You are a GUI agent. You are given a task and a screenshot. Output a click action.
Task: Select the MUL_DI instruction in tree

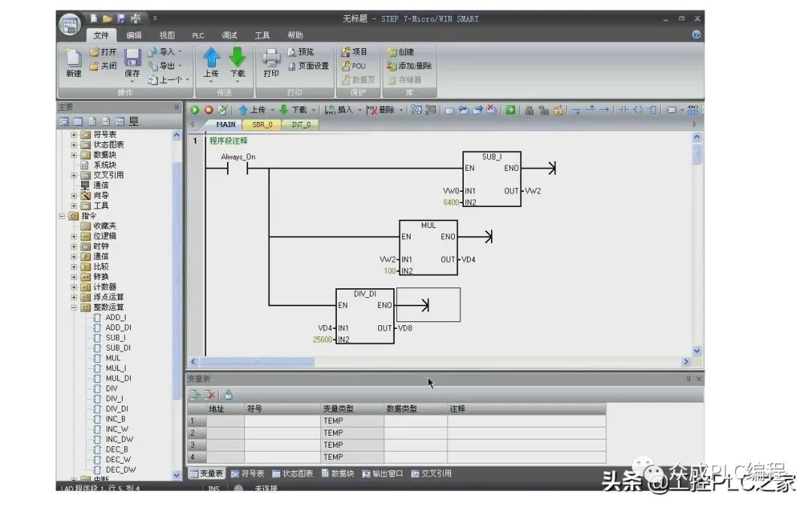pos(118,379)
